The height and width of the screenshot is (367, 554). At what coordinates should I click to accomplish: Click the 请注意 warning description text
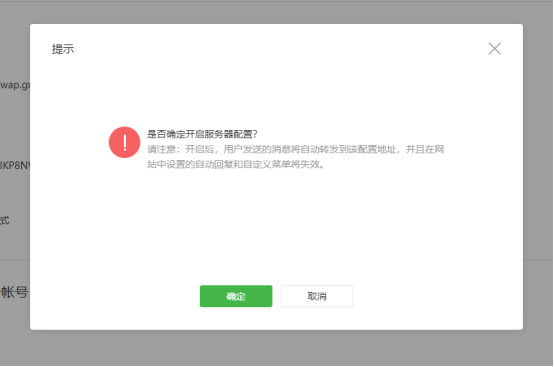[x=295, y=157]
